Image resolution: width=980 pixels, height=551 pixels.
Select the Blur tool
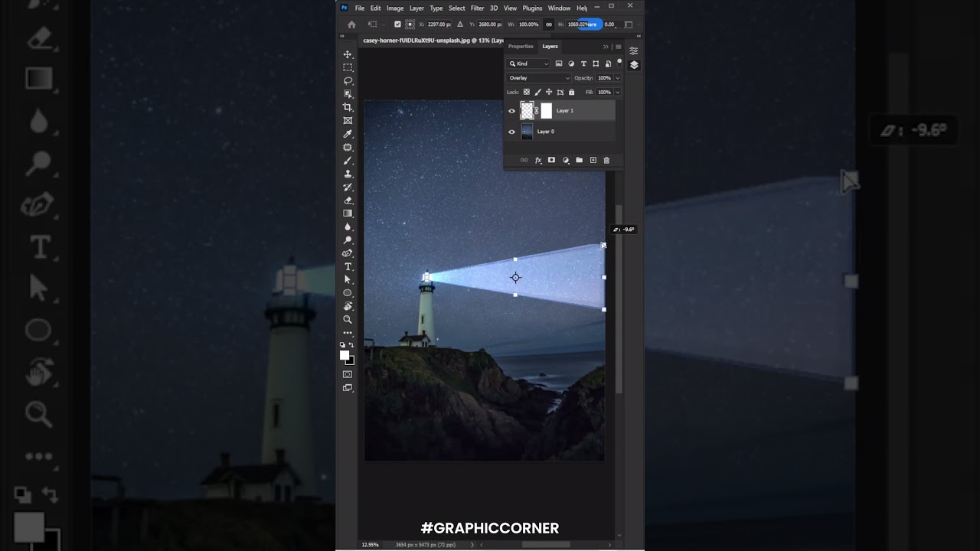click(348, 227)
